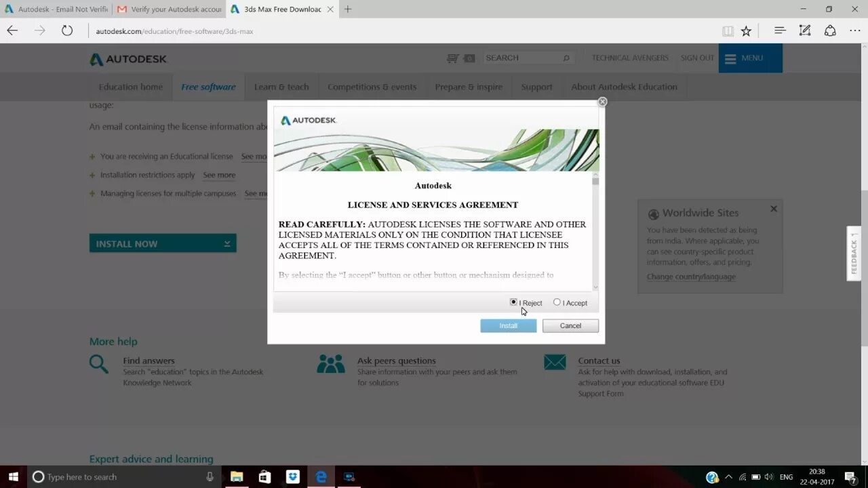Screen dimensions: 868x488
Task: Open the shopping cart icon
Action: click(453, 58)
